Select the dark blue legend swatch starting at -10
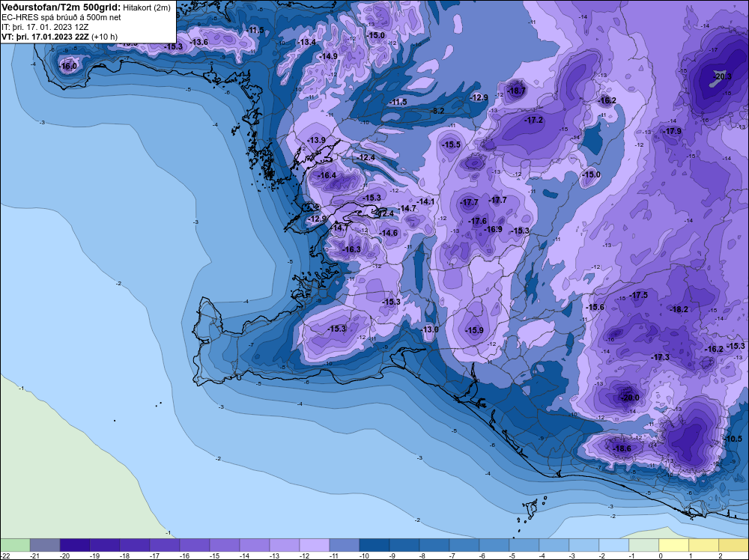The image size is (749, 560). point(374,545)
